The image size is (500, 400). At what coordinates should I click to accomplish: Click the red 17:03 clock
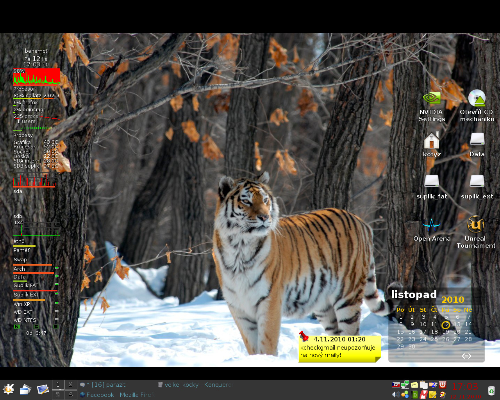(465, 386)
